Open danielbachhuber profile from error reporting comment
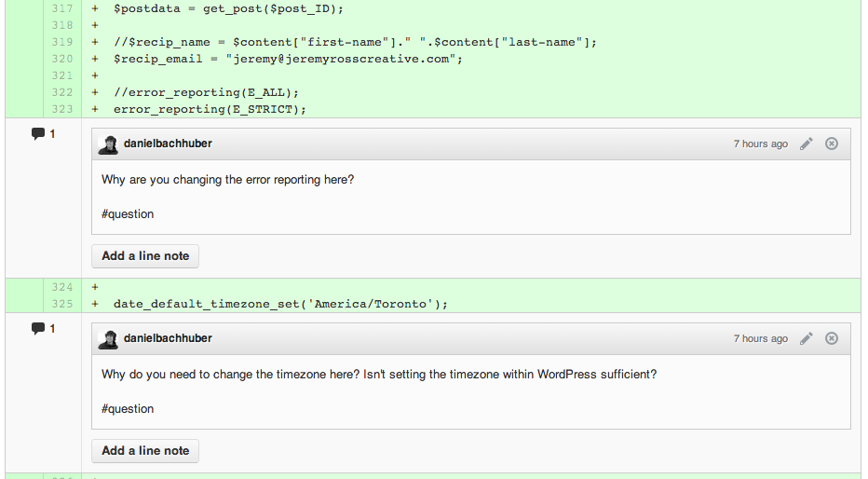This screenshot has width=868, height=479. tap(168, 144)
